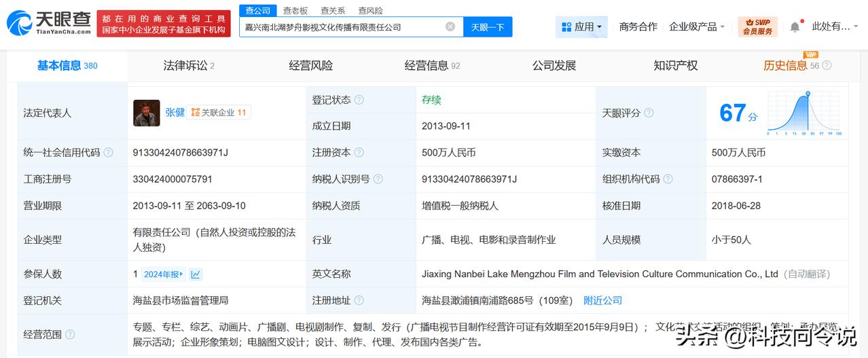
Task: View help icon next to 统一社会信用代码
Action: [108, 153]
